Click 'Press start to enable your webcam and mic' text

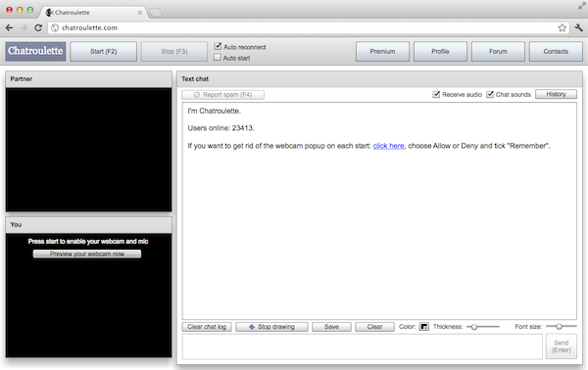tap(88, 241)
